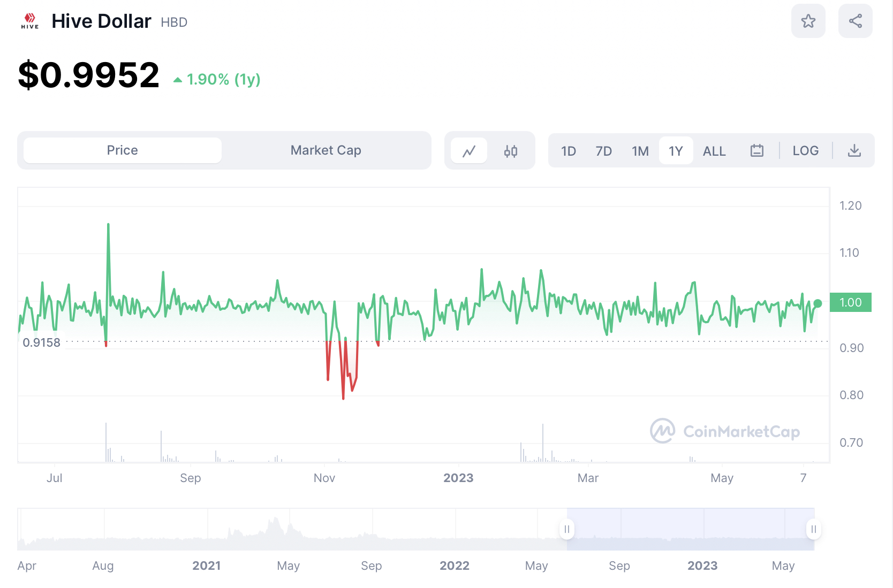Click the Jul label on chart axis

54,478
